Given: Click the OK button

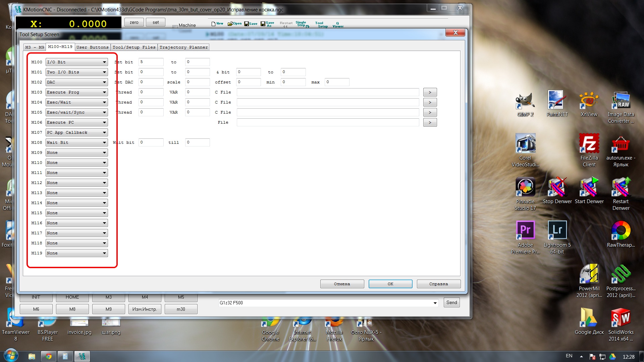Looking at the screenshot, I should (390, 284).
